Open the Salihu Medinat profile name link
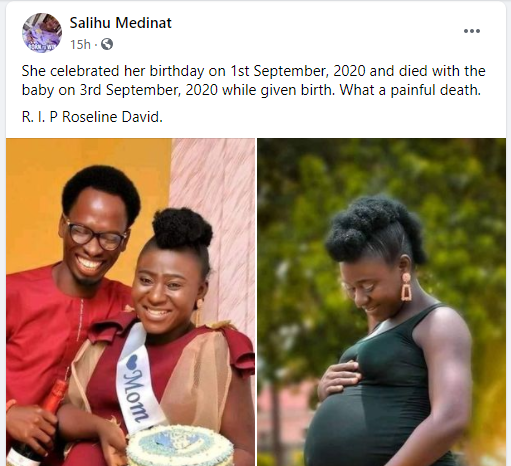 click(120, 23)
